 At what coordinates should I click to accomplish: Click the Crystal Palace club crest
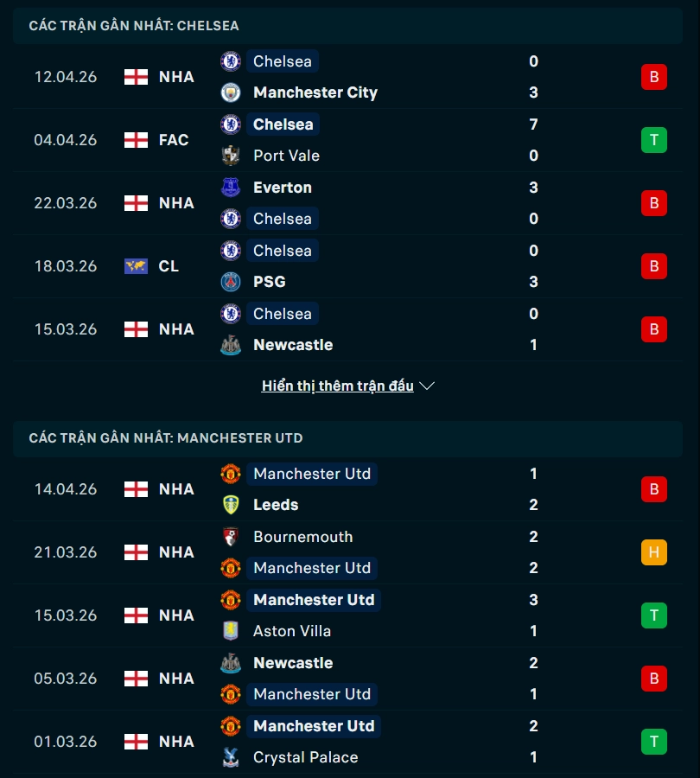click(231, 757)
